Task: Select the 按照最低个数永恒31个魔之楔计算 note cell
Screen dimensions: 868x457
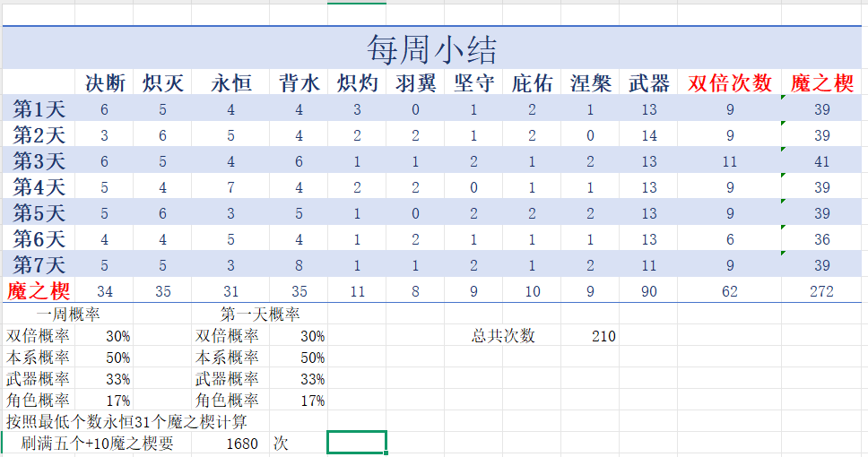Action: [x=126, y=421]
